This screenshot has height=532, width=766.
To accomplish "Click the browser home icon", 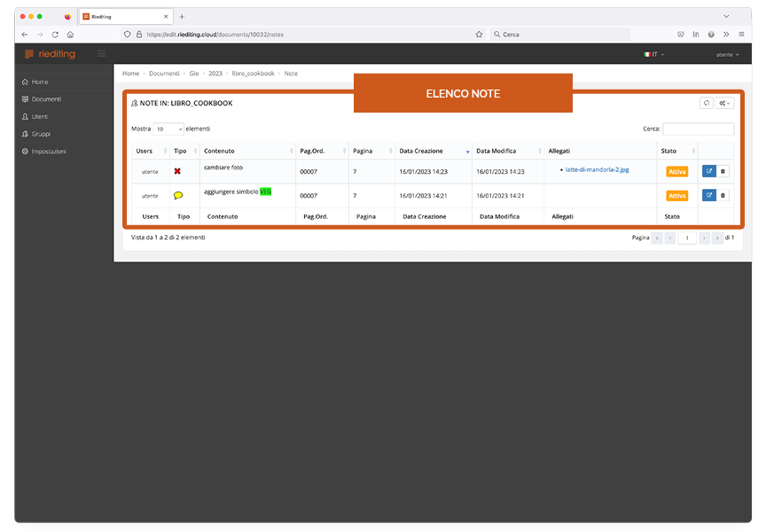I will (x=70, y=35).
